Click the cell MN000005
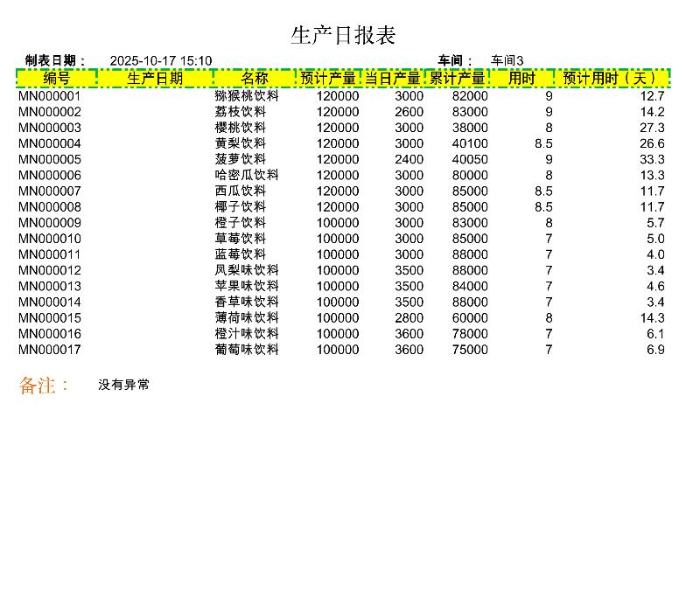700x612 pixels. click(50, 159)
